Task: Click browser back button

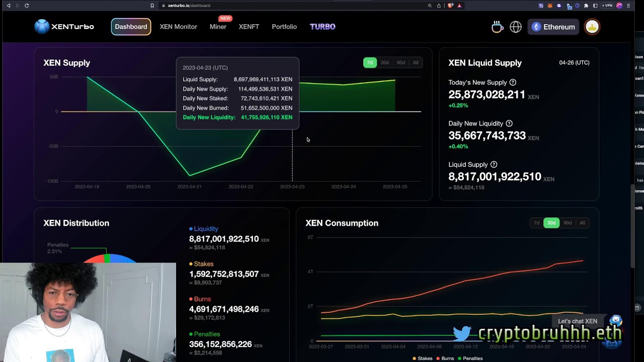Action: (9, 6)
